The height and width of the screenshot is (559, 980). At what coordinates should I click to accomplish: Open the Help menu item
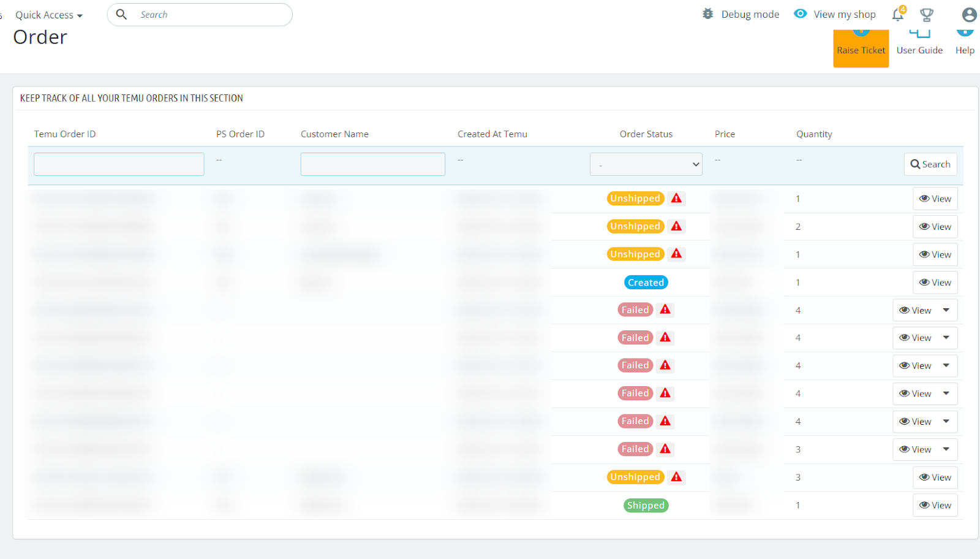pyautogui.click(x=965, y=44)
